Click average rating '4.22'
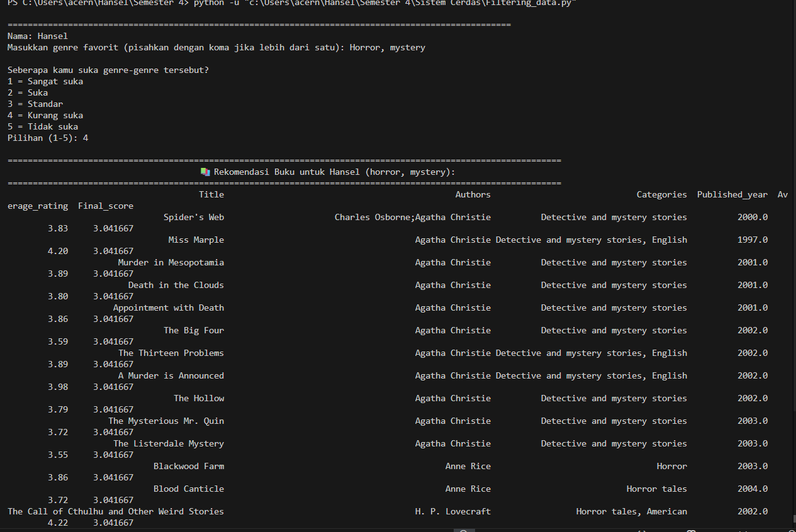Viewport: 796px width, 532px height. point(58,523)
